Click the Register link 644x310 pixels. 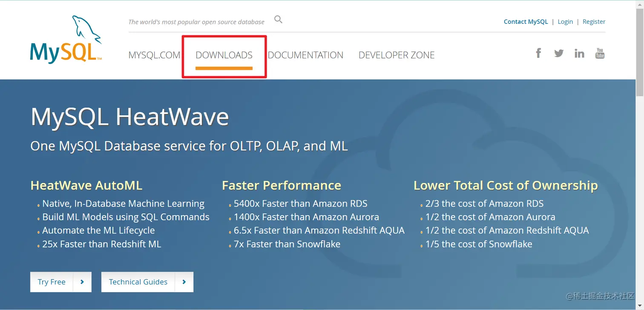pyautogui.click(x=594, y=22)
